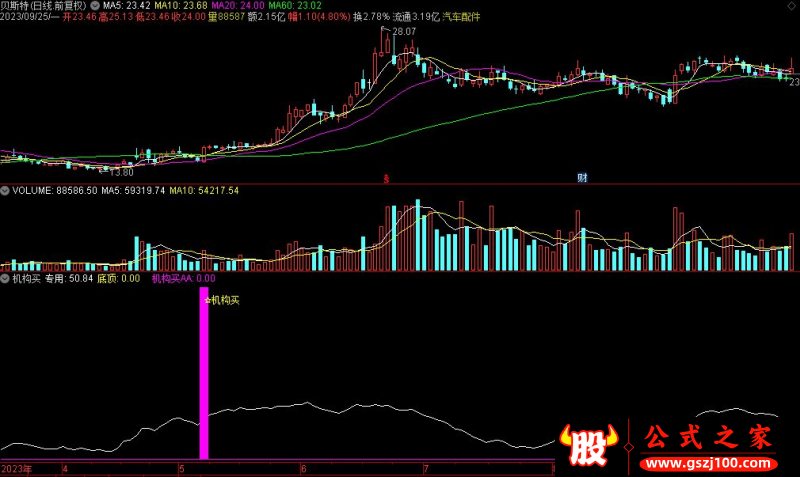The image size is (800, 477).
Task: Click the blue 财 marker icon
Action: click(x=582, y=179)
